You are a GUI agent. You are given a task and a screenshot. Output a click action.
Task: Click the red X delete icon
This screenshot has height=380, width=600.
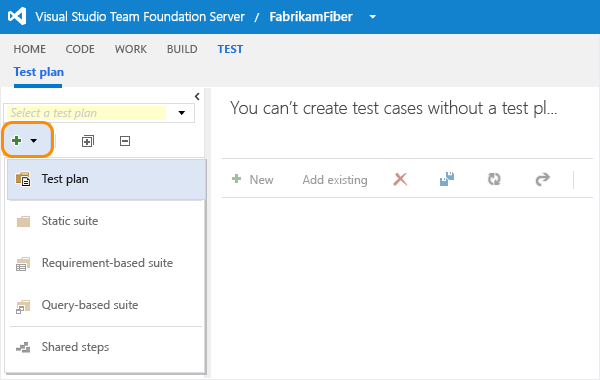[400, 179]
